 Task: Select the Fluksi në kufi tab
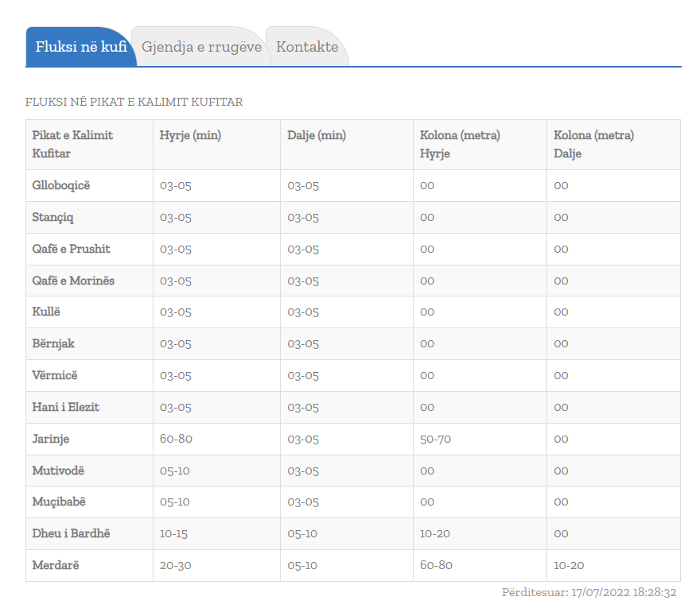point(81,47)
